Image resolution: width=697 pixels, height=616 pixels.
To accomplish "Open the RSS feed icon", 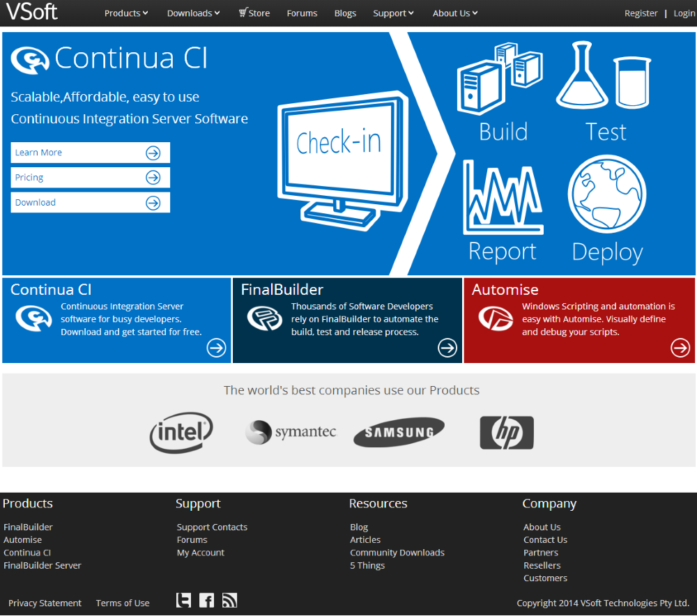I will [229, 600].
